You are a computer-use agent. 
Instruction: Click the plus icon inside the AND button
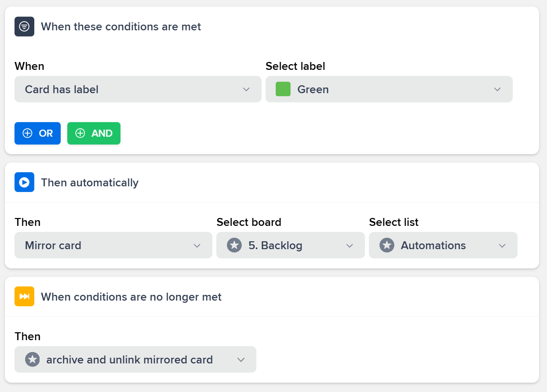80,133
